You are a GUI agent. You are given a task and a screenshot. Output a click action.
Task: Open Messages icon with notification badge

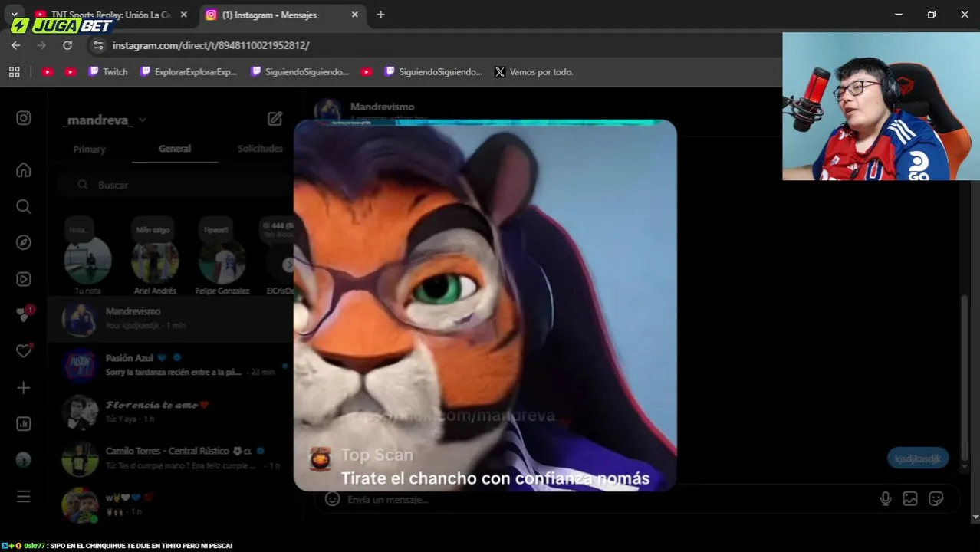24,314
